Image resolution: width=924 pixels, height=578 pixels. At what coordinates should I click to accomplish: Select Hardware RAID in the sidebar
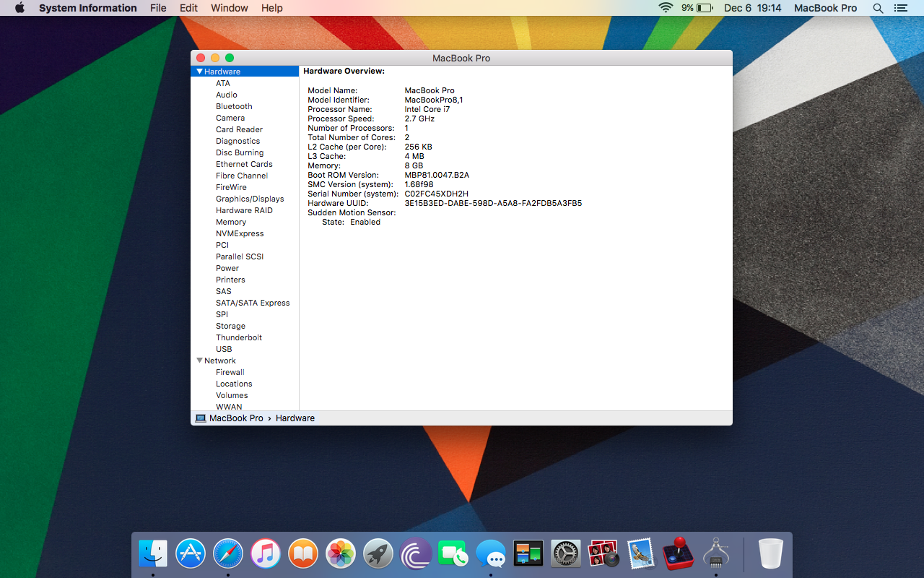coord(244,210)
